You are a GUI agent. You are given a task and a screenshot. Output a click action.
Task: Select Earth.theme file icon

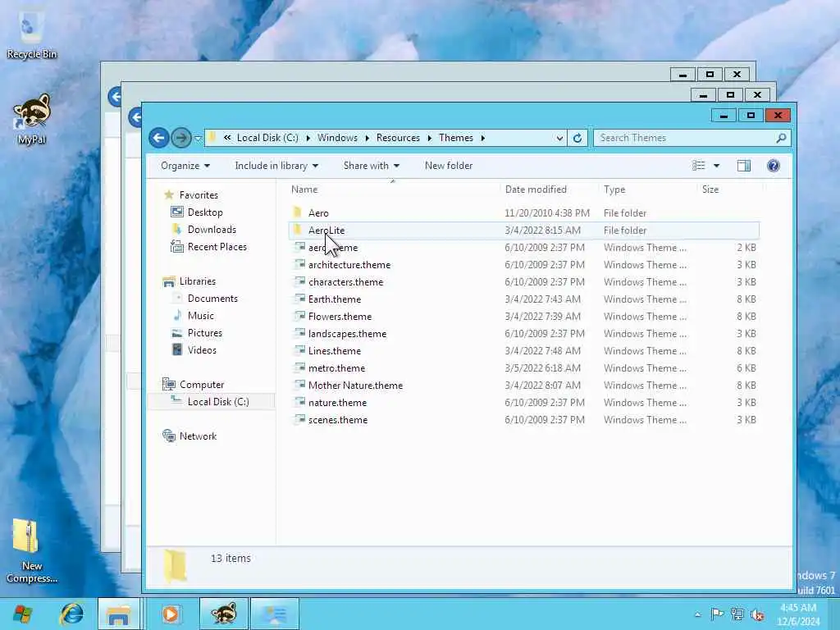299,299
